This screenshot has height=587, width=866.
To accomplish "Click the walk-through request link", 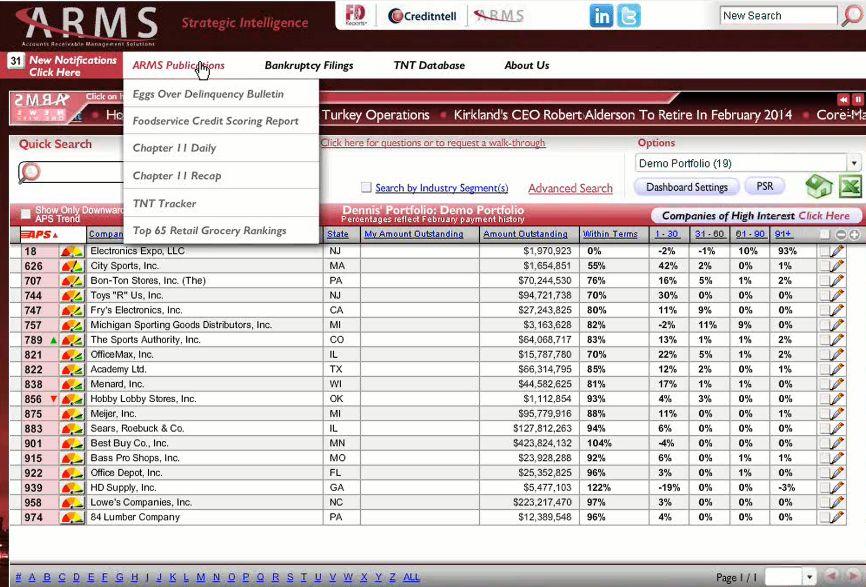I will coord(432,142).
